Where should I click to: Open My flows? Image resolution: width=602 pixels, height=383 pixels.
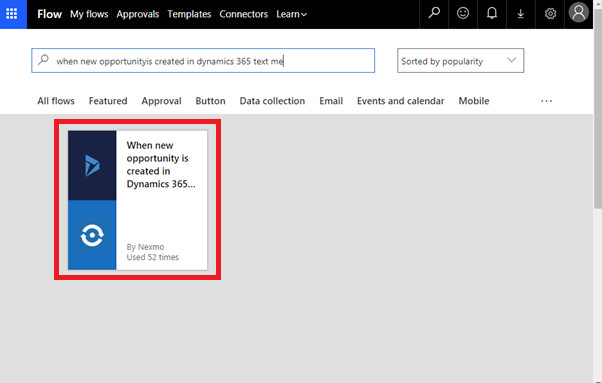pos(89,14)
